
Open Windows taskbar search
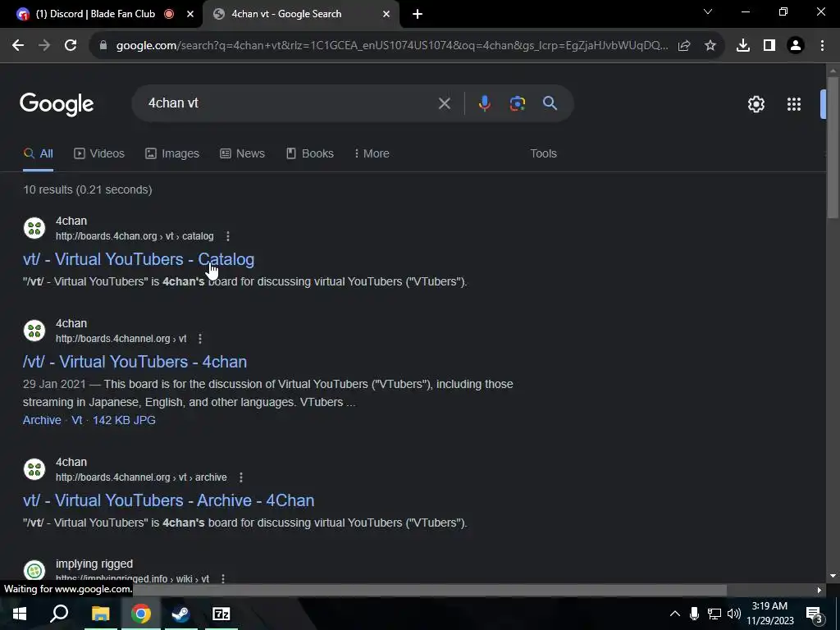coord(59,614)
